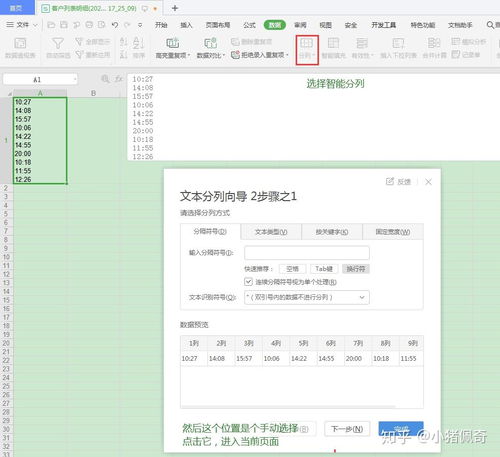Click the 空格 quick delimiter button

pyautogui.click(x=293, y=269)
